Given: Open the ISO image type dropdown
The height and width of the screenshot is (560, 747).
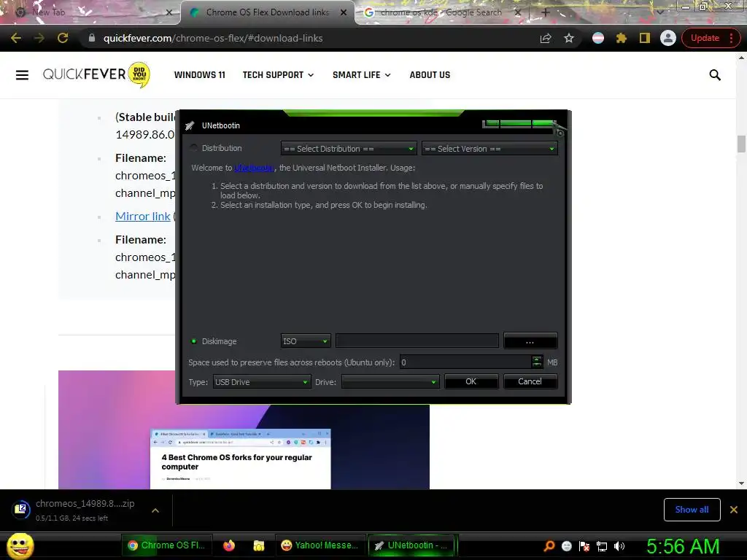Looking at the screenshot, I should click(x=306, y=341).
